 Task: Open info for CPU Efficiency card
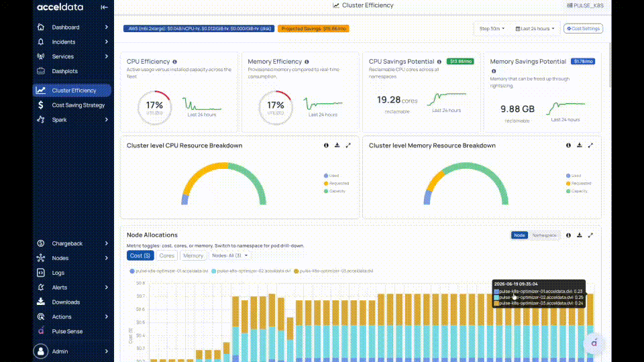[x=175, y=62]
